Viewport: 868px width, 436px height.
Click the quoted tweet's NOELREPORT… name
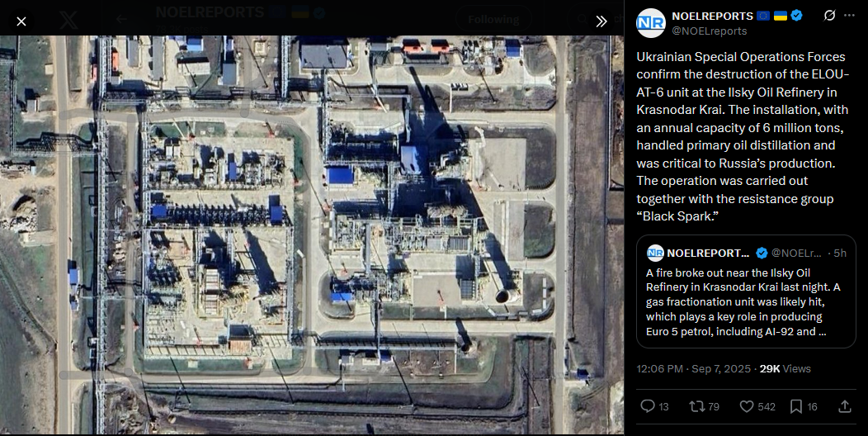click(708, 254)
